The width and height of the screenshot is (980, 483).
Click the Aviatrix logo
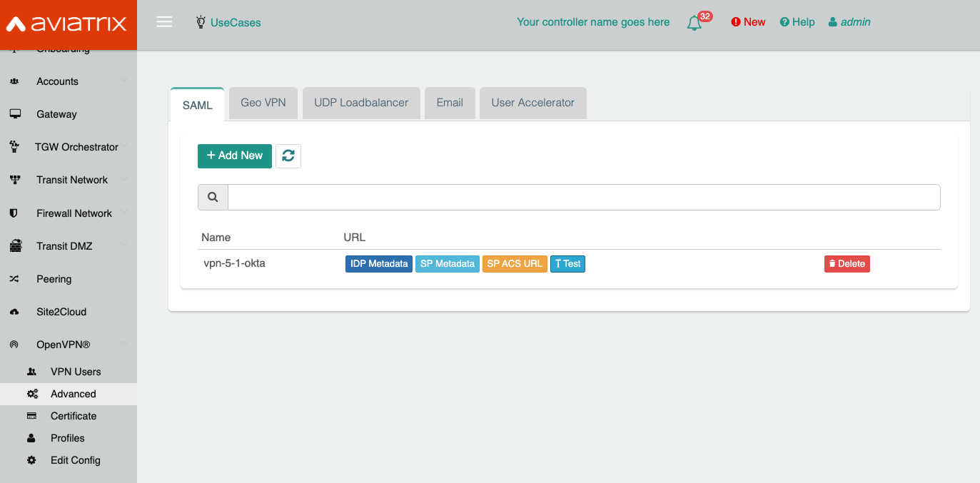point(68,24)
